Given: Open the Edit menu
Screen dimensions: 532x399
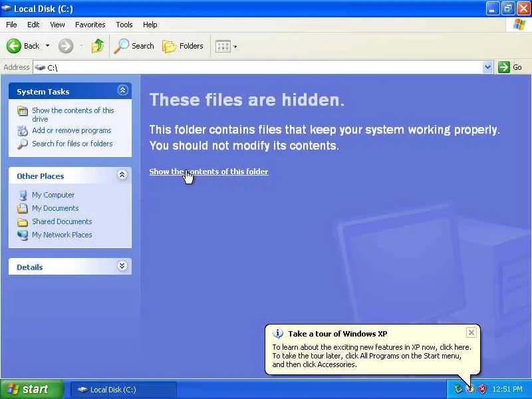Looking at the screenshot, I should tap(33, 25).
